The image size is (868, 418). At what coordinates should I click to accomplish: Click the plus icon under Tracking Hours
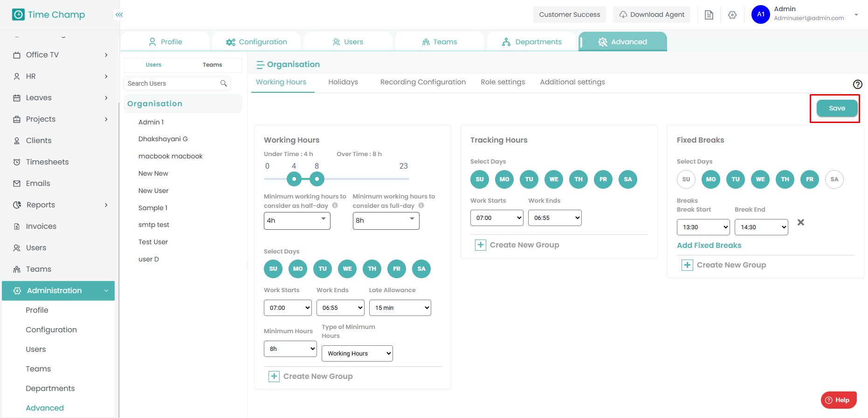pos(480,245)
